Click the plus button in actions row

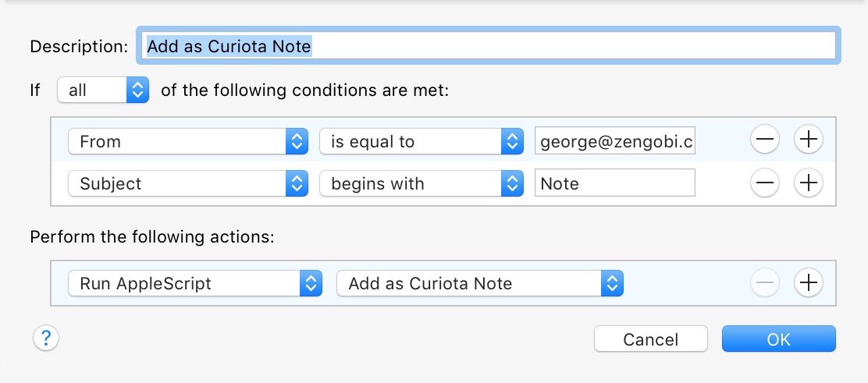coord(808,283)
